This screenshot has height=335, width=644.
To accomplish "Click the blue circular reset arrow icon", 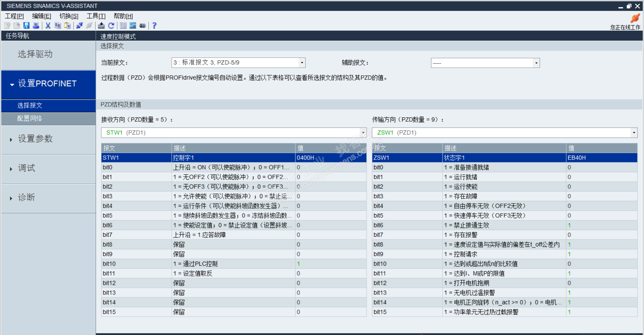I will point(111,25).
